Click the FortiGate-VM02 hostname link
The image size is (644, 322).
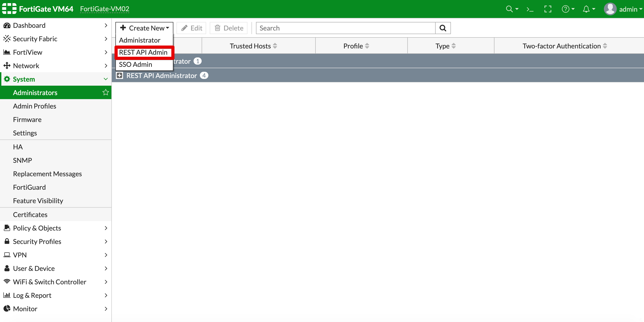pos(104,9)
